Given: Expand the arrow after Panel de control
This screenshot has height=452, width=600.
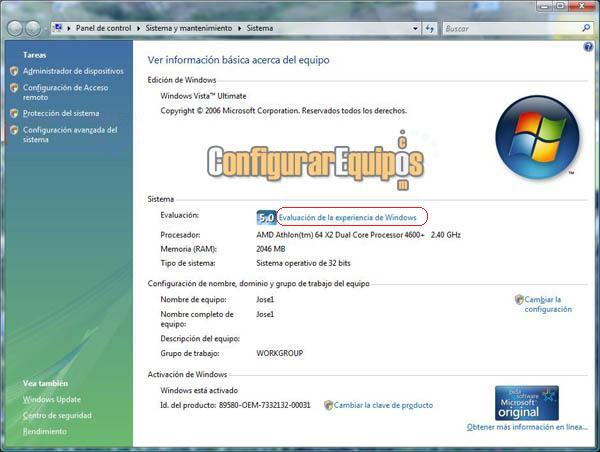Looking at the screenshot, I should coord(138,28).
